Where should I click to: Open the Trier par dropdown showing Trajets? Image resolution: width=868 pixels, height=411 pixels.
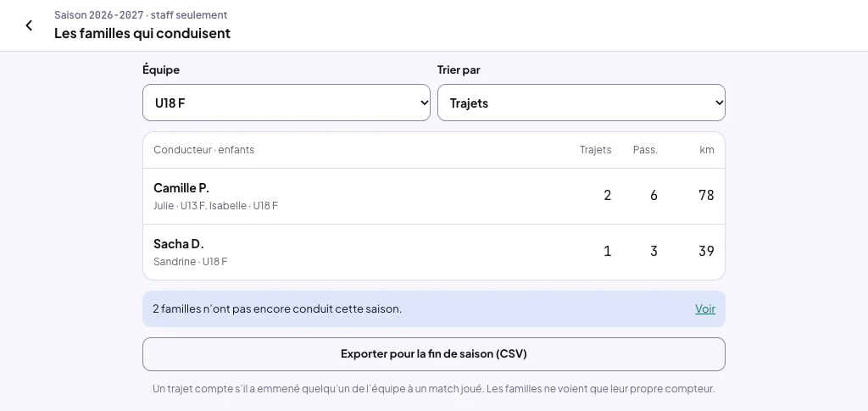pos(581,103)
